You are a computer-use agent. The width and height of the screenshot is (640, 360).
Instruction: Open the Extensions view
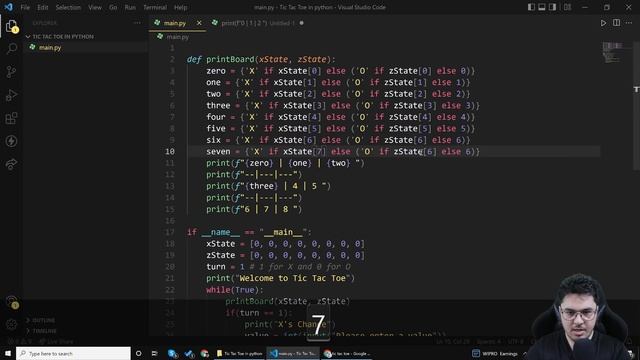(x=11, y=118)
